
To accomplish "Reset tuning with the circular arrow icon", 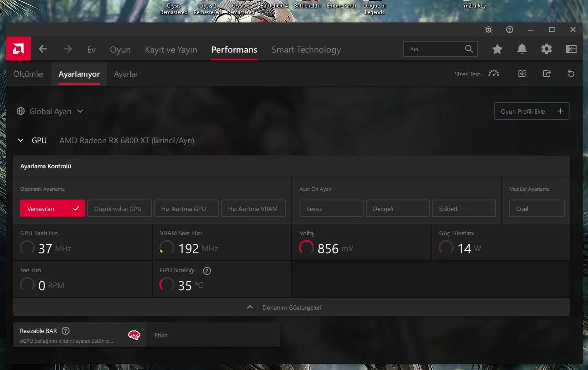I will (x=571, y=74).
